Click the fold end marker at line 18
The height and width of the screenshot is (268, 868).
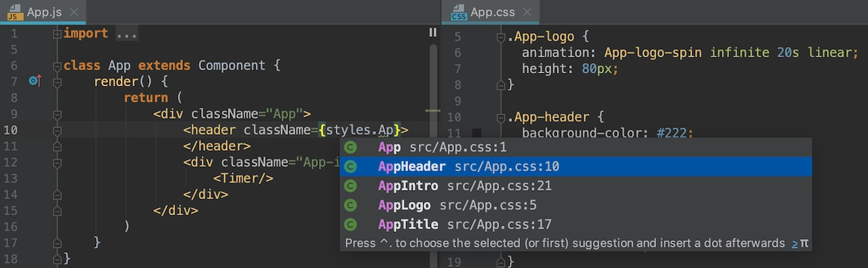pos(57,259)
